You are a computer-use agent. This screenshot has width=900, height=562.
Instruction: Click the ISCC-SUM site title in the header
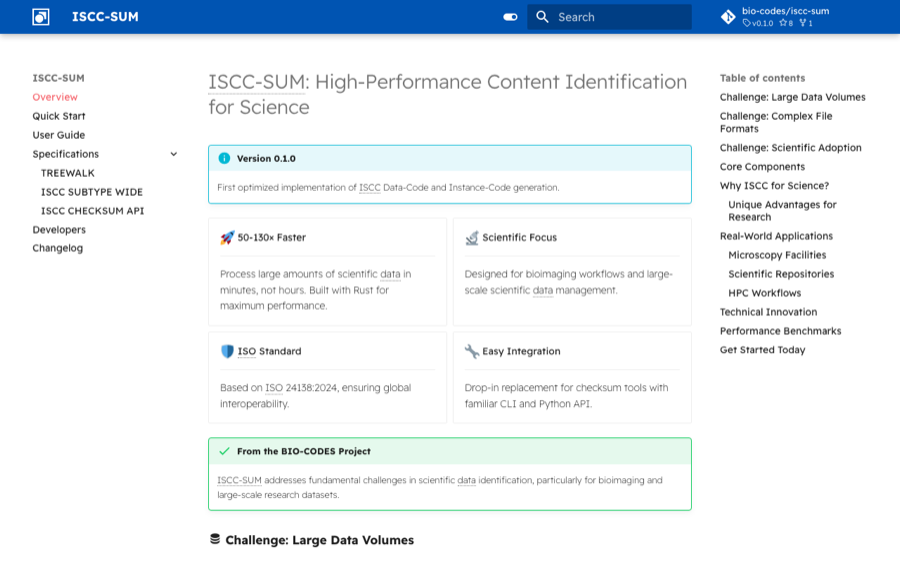click(x=105, y=17)
